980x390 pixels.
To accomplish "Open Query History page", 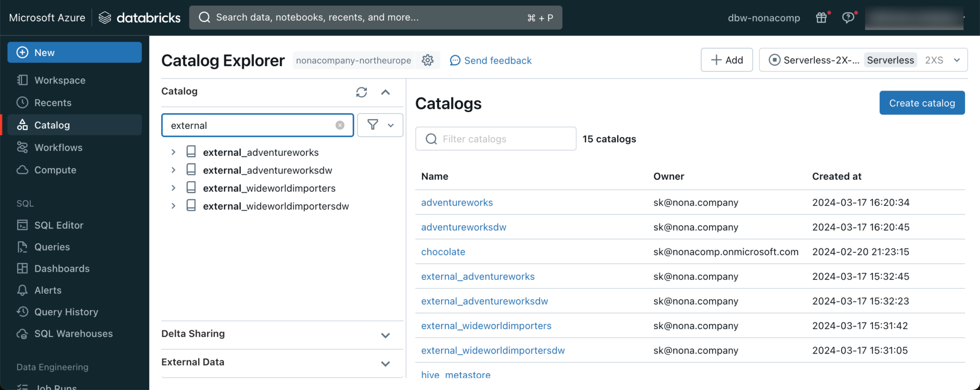I will tap(66, 312).
